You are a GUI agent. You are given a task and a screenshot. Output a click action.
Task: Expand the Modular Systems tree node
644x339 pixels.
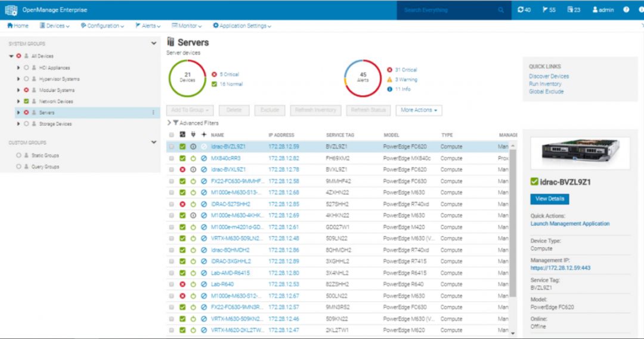18,90
